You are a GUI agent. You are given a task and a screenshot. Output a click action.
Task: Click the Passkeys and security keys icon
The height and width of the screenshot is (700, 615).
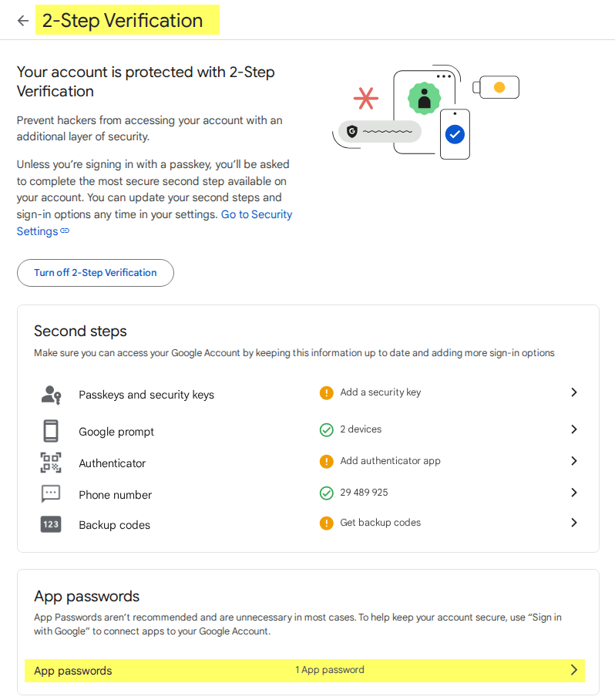pos(51,395)
